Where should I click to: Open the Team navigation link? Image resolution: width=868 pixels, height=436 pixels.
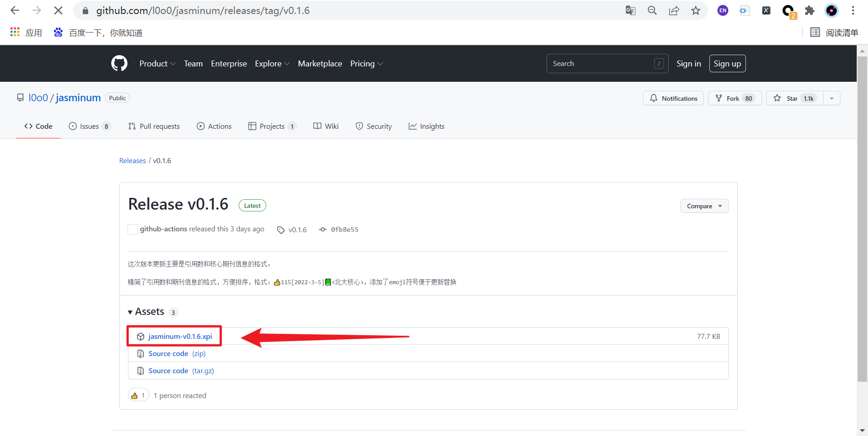click(193, 64)
